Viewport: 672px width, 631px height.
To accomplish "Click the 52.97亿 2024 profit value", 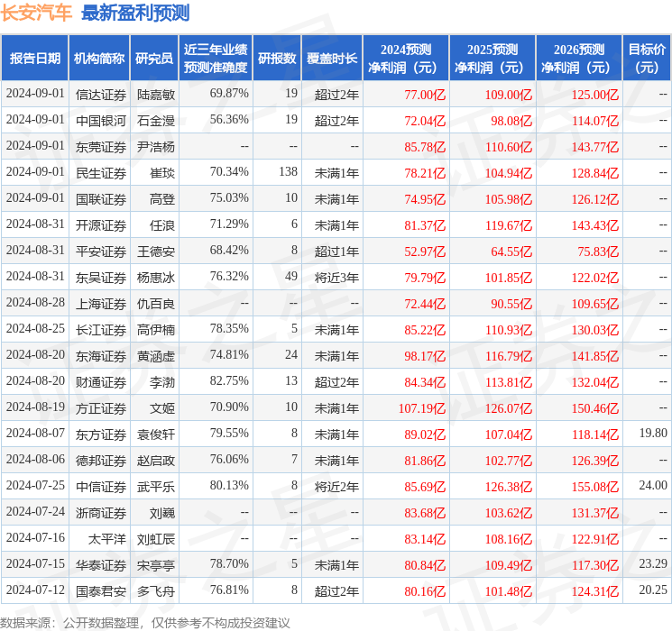I will 425,251.
